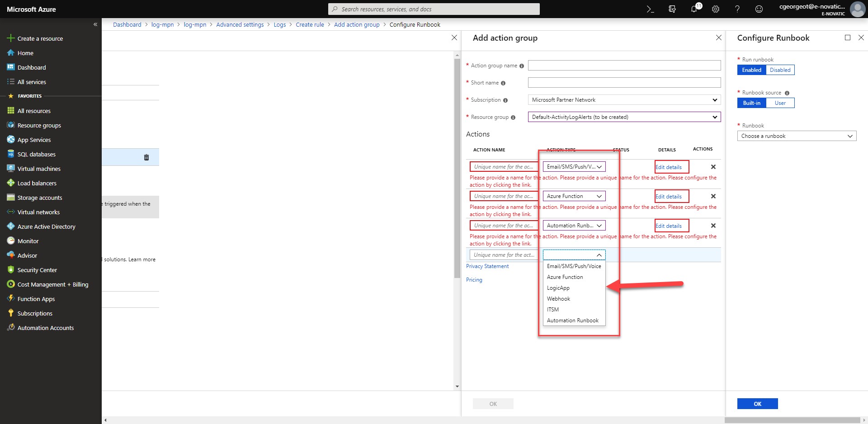Choose Email/SMS/Push/Voice from list
Screen dimensions: 868x424
point(574,266)
